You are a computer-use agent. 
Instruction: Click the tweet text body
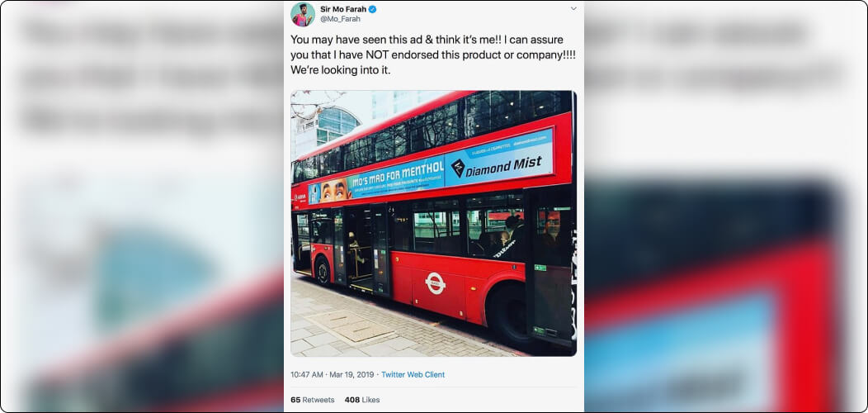[x=430, y=55]
